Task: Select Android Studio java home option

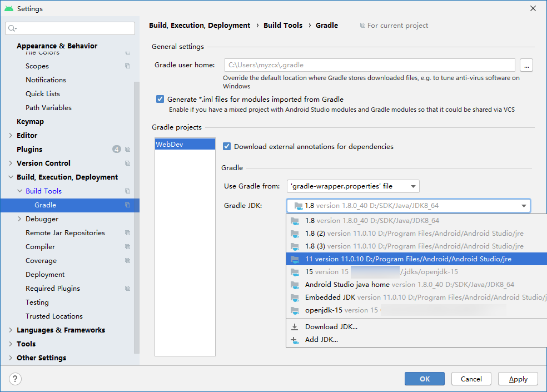Action: [x=416, y=285]
